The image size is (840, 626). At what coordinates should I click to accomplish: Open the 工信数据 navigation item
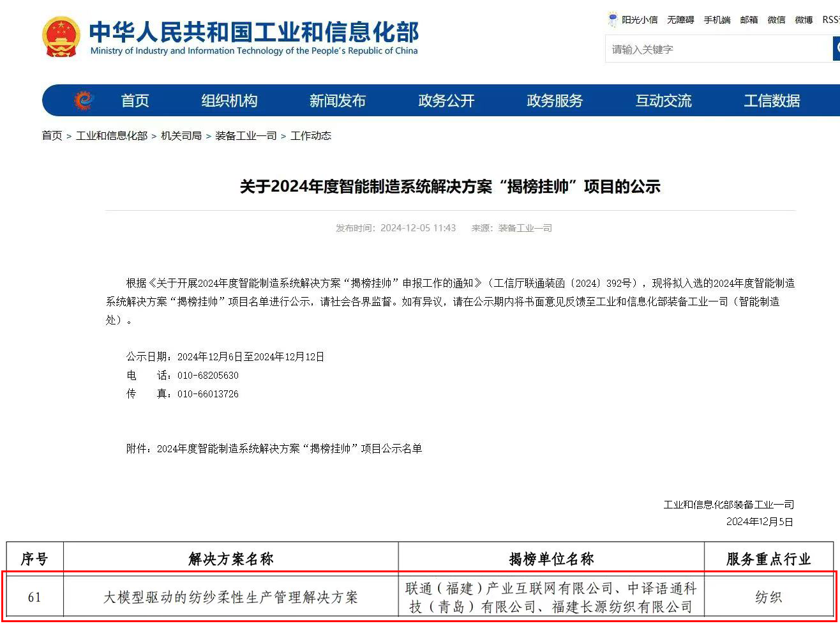(x=772, y=100)
